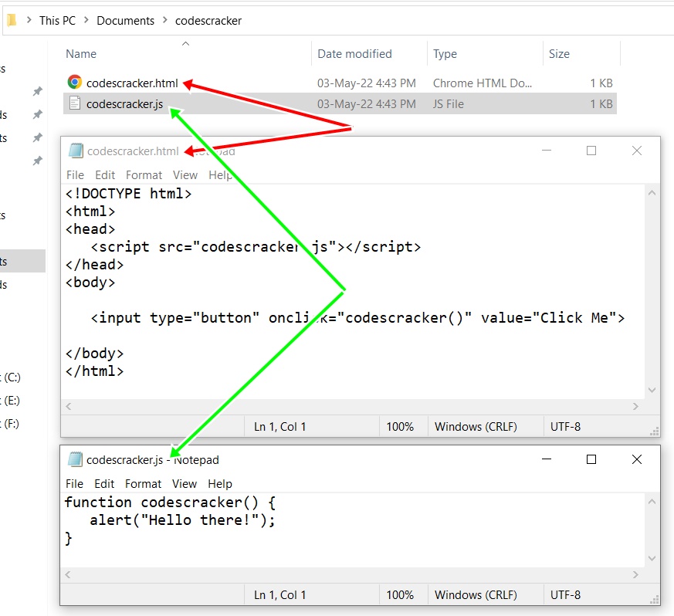This screenshot has height=616, width=674.
Task: Navigate to Documents in the breadcrumb path
Action: [x=125, y=20]
